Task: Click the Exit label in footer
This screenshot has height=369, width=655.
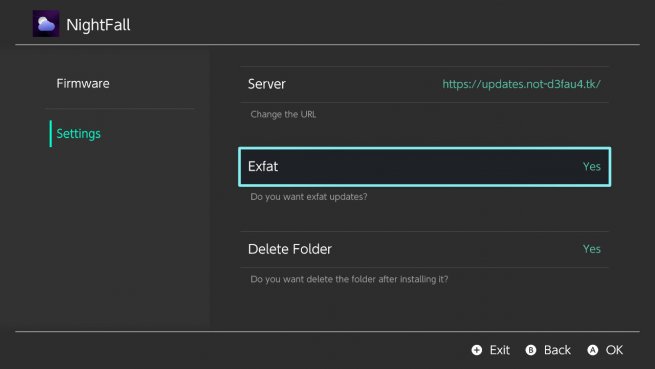Action: tap(500, 350)
